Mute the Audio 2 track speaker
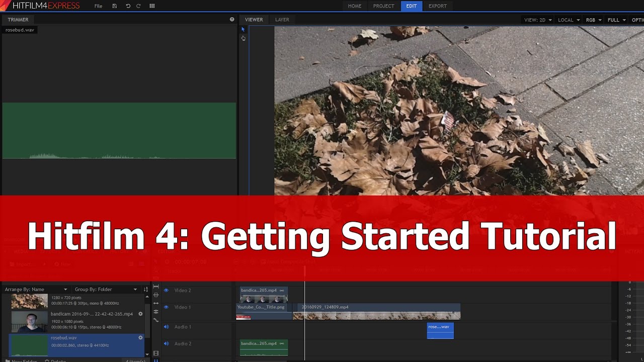644x362 pixels. click(166, 344)
